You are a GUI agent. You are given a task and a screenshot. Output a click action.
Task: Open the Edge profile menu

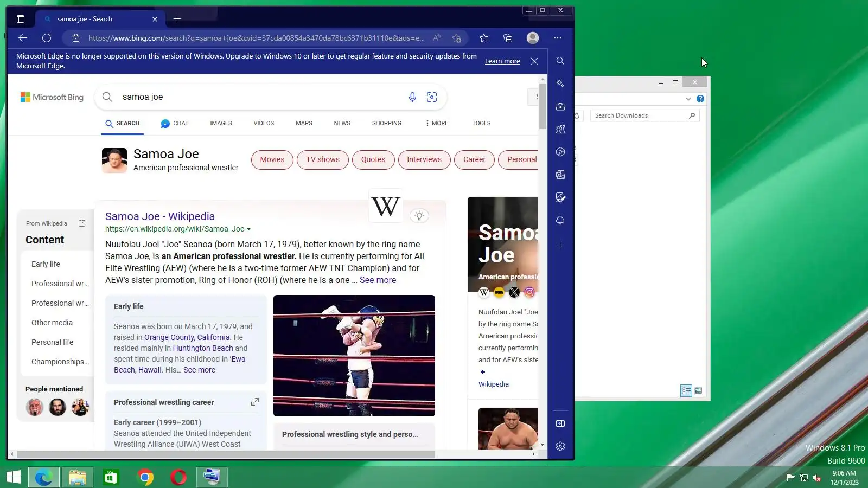(533, 38)
